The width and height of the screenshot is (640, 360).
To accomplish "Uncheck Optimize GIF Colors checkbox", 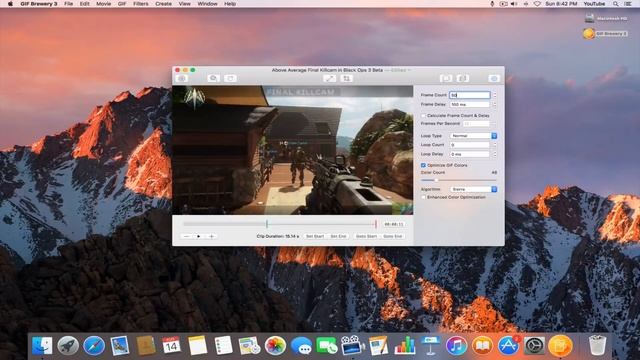I will click(423, 165).
